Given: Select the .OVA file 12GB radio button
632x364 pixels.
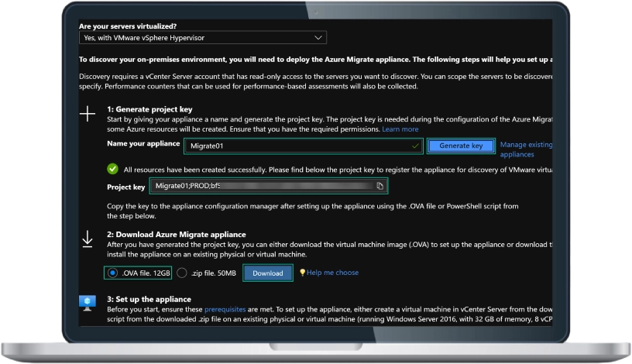Looking at the screenshot, I should (113, 273).
